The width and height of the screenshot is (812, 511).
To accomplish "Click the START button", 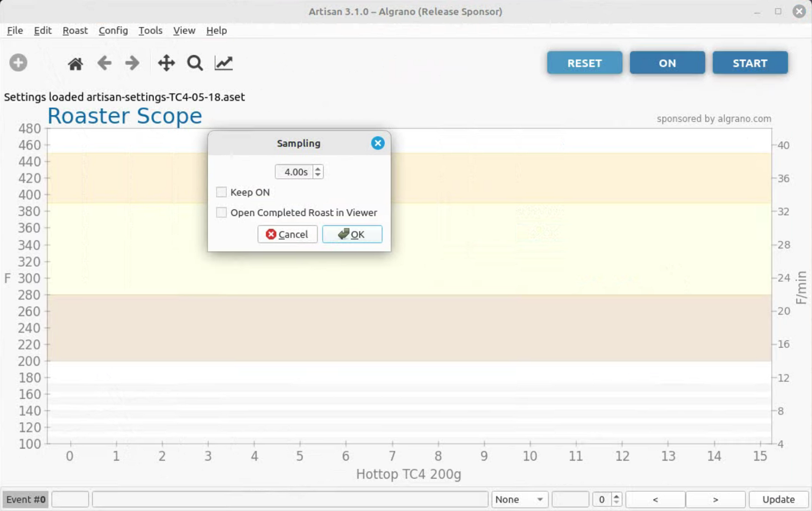I will tap(750, 63).
